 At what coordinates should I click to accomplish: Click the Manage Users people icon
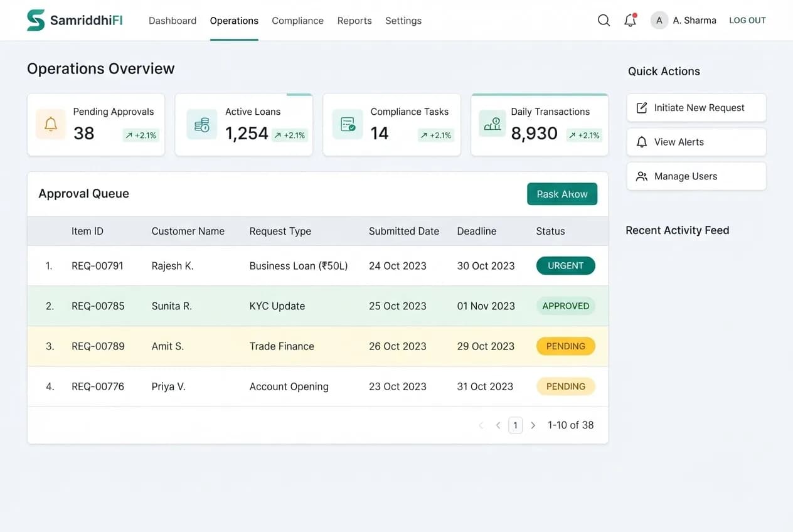pos(642,176)
